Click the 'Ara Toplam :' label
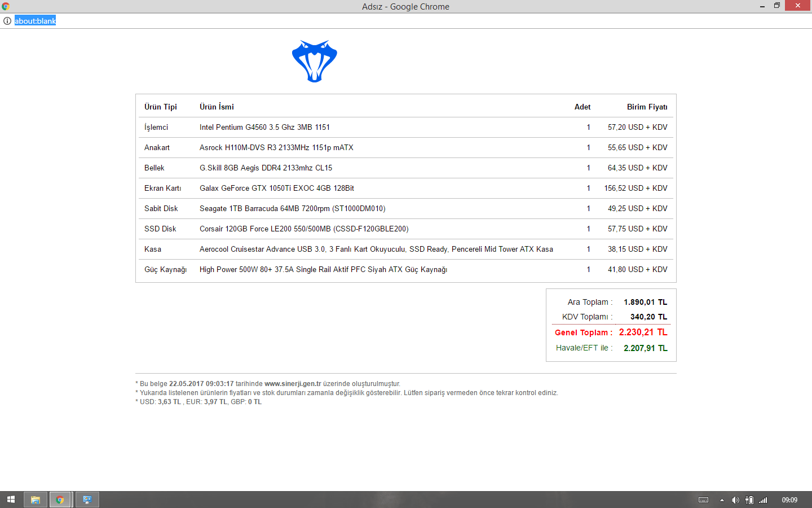Screen dimensions: 812x508 (590, 302)
